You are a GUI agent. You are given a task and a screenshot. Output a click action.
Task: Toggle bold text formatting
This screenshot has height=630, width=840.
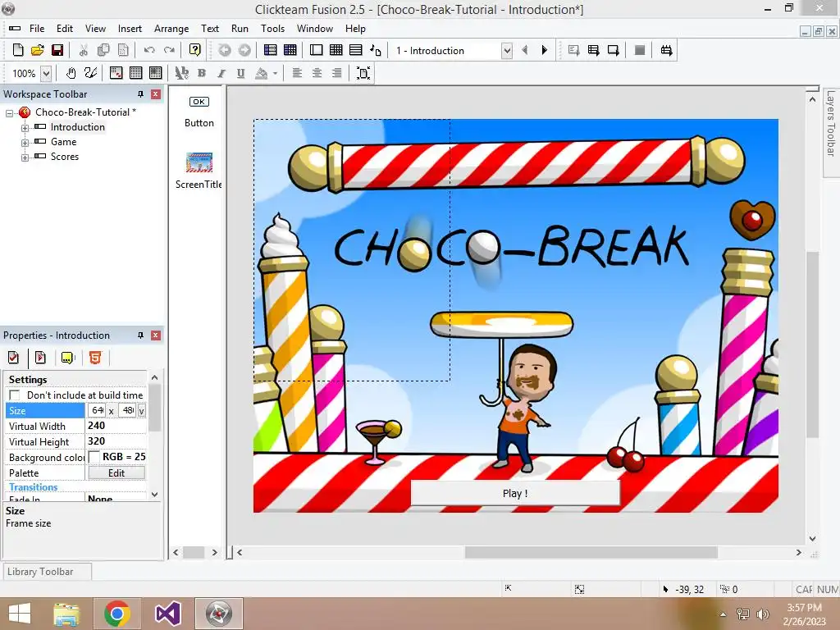202,73
